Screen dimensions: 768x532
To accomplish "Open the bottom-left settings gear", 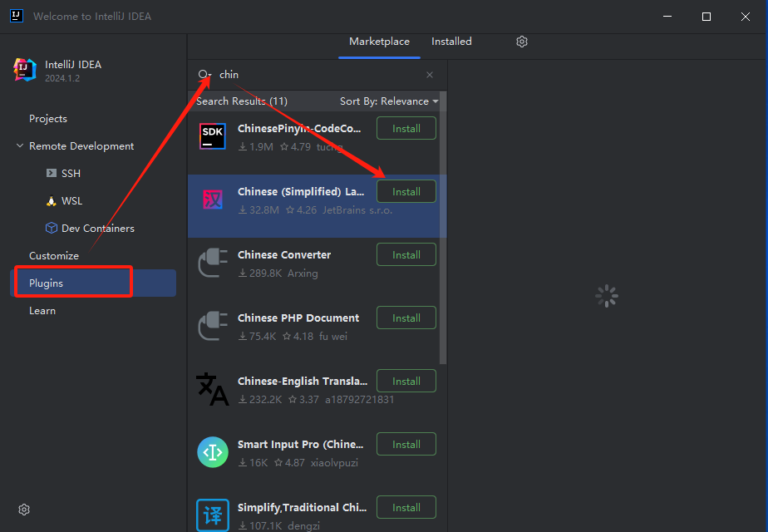I will coord(24,510).
